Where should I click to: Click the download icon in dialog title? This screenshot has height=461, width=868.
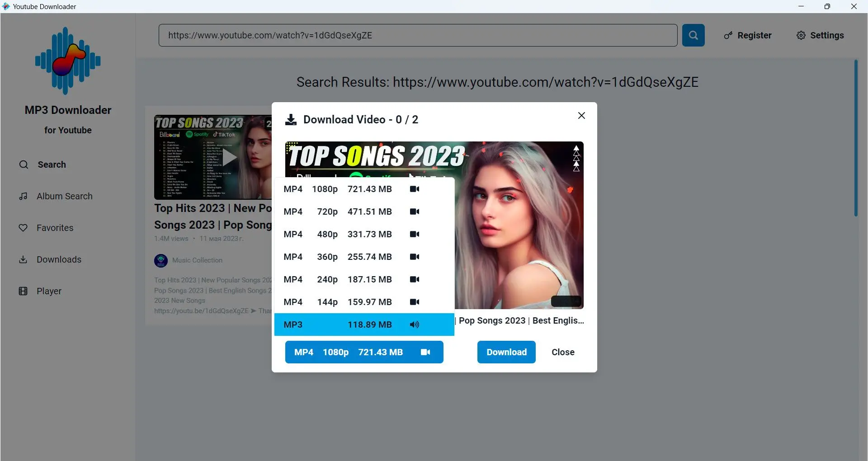pyautogui.click(x=291, y=120)
